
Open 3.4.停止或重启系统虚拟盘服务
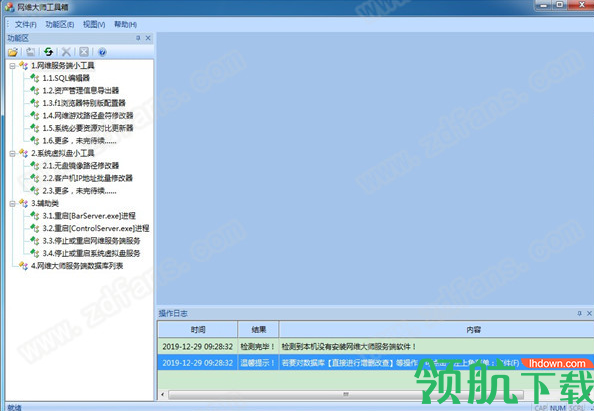coord(91,253)
